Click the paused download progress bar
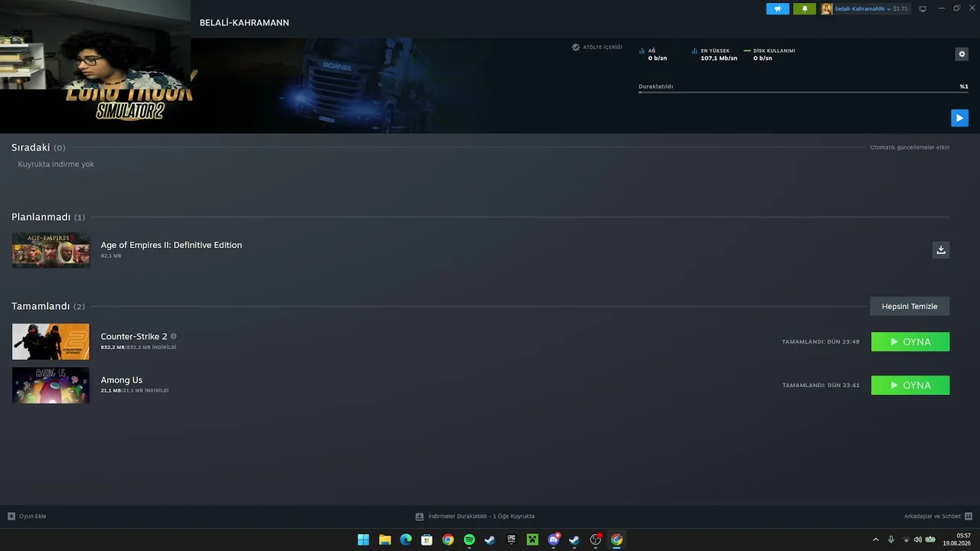Viewport: 980px width, 551px height. [803, 93]
